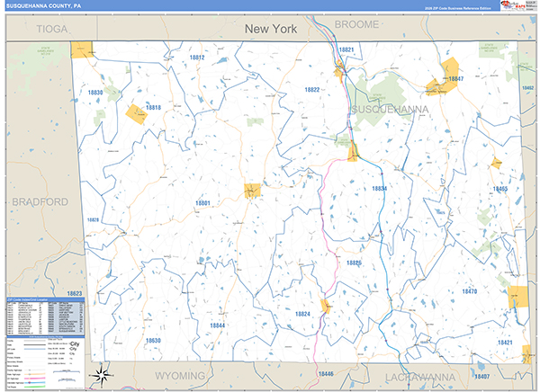Click ZIP code label 18446
This screenshot has height=392, width=540.
[x=326, y=374]
